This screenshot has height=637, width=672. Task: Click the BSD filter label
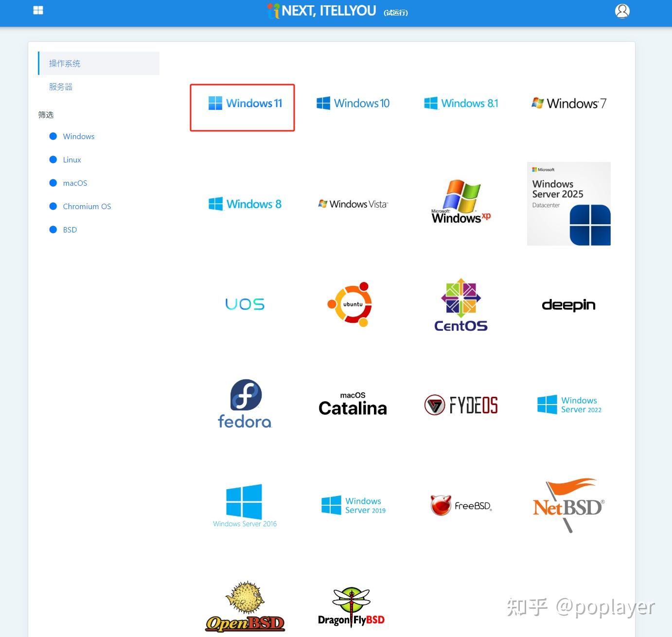[x=70, y=230]
